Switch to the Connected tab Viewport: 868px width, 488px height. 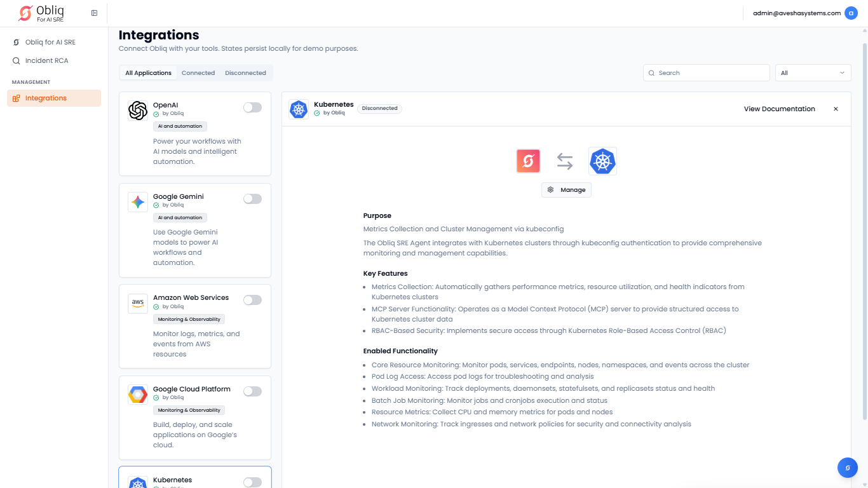[198, 73]
